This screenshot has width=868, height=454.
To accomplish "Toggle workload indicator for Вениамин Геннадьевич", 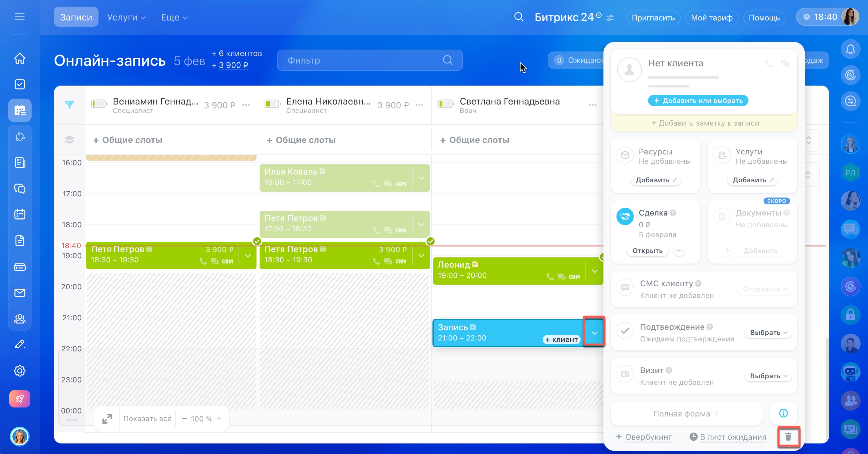I will (x=99, y=104).
